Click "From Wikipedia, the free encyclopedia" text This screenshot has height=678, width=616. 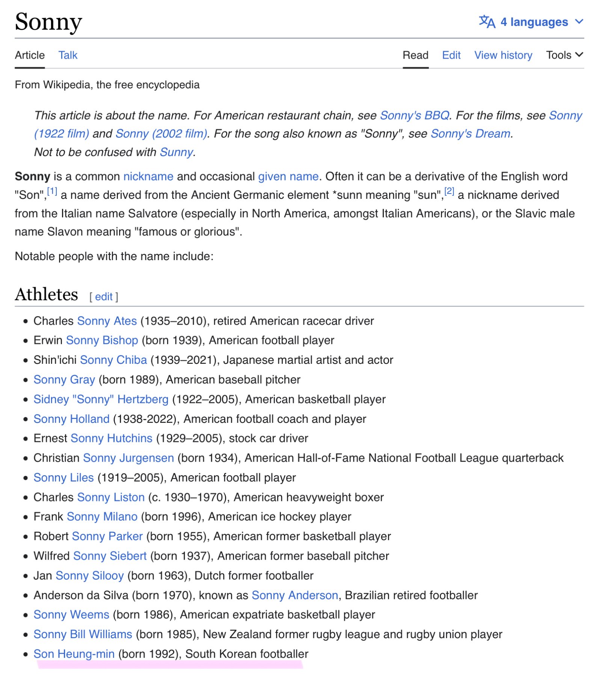107,85
